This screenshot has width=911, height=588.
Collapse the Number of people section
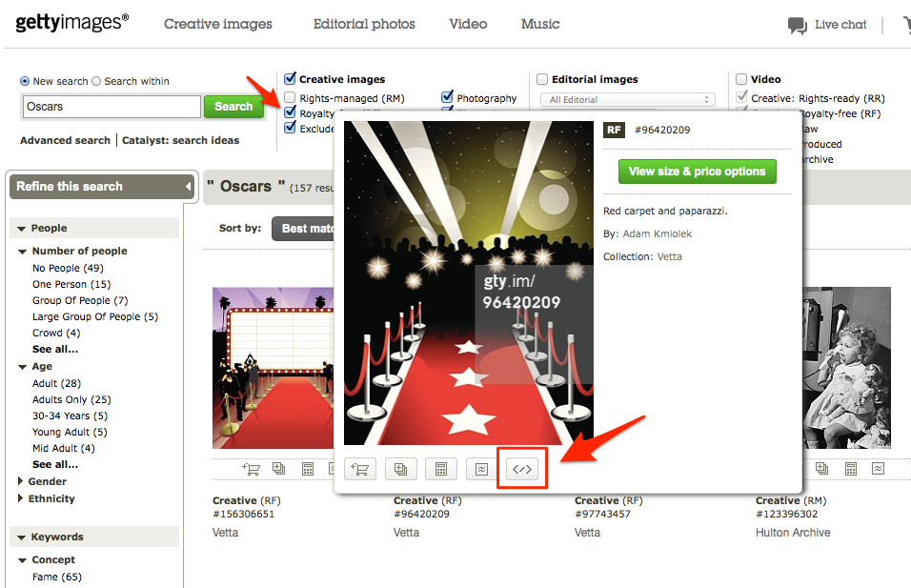coord(23,252)
